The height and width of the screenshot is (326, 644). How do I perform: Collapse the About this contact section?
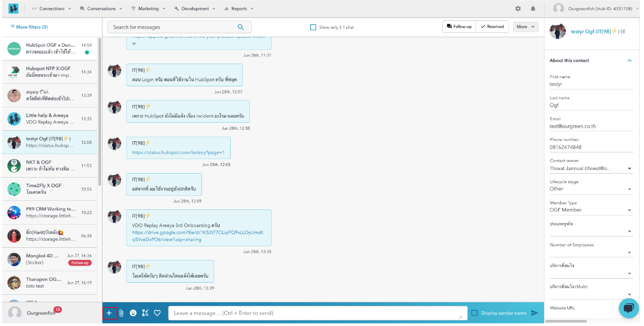click(x=629, y=61)
